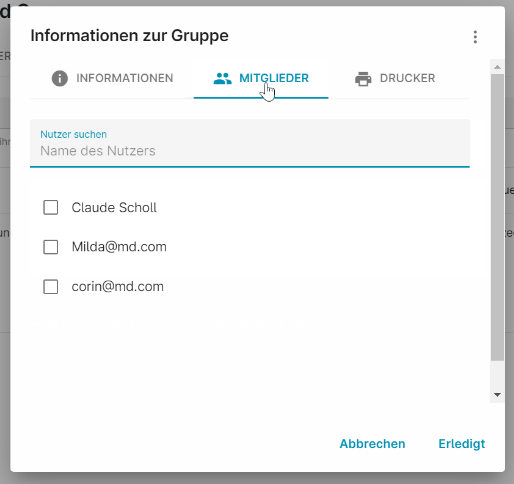Image resolution: width=514 pixels, height=484 pixels.
Task: Click the Milda@md.com name text
Action: point(119,247)
